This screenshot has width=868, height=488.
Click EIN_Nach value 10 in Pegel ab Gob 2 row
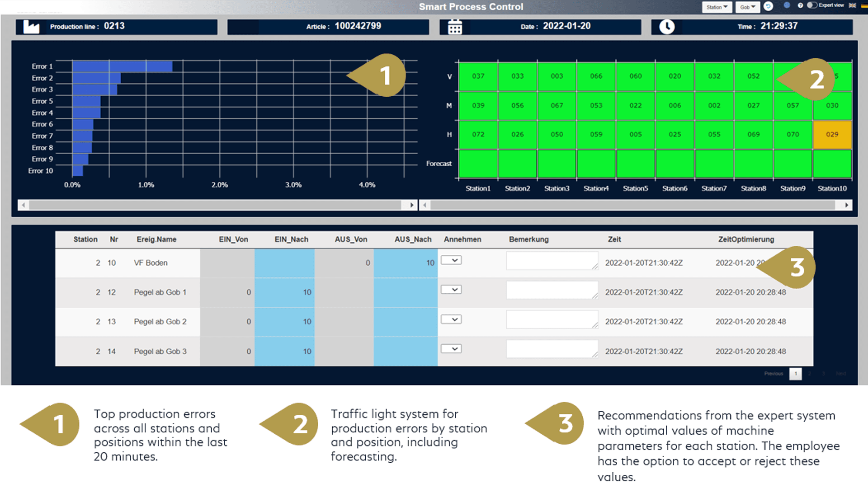(307, 322)
